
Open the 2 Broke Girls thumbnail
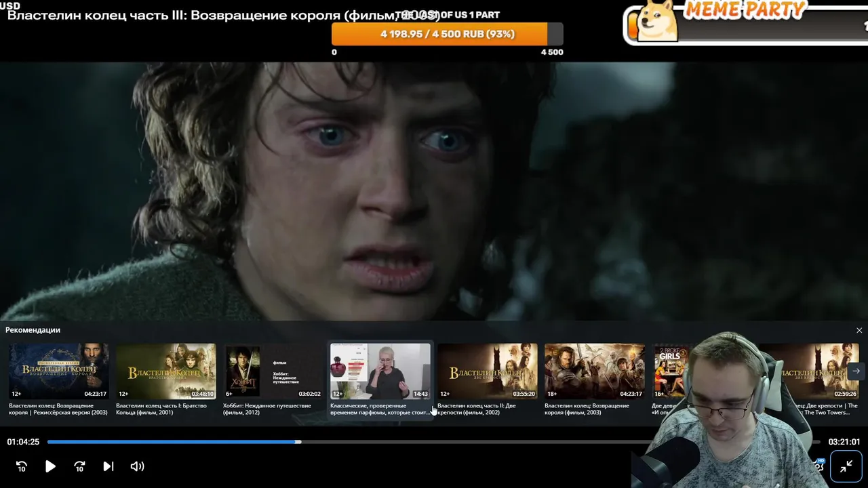pyautogui.click(x=671, y=371)
